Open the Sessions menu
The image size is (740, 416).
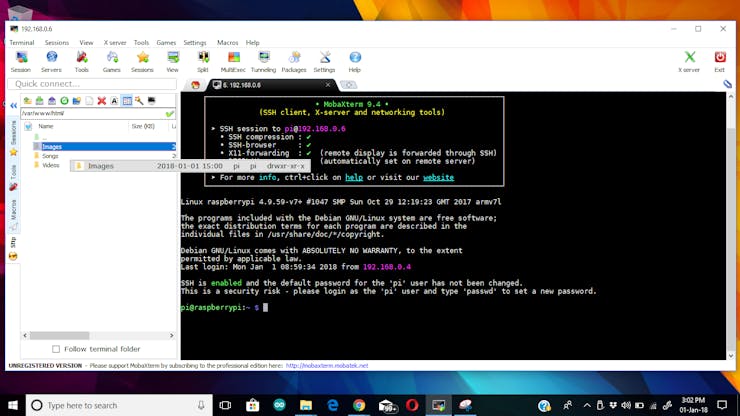tap(57, 42)
